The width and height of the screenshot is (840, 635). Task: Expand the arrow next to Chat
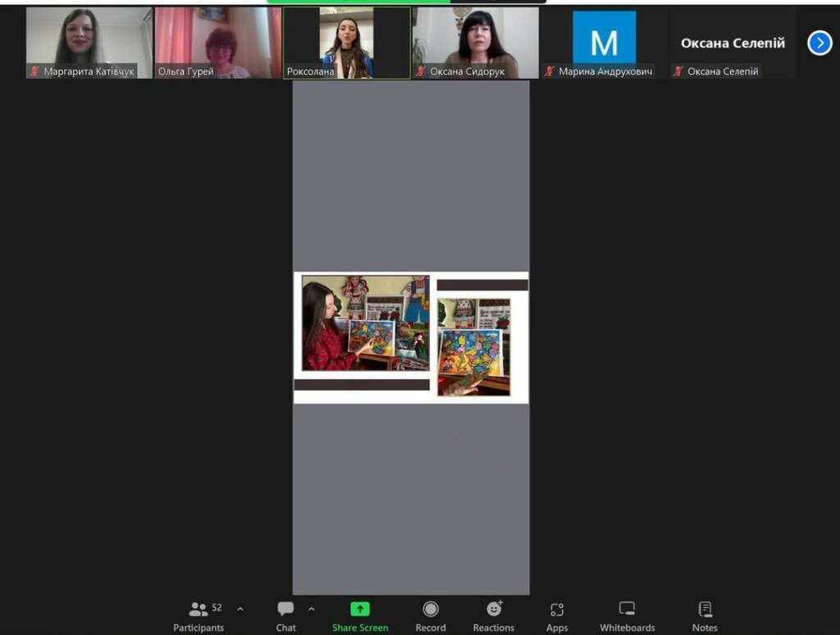tap(311, 609)
